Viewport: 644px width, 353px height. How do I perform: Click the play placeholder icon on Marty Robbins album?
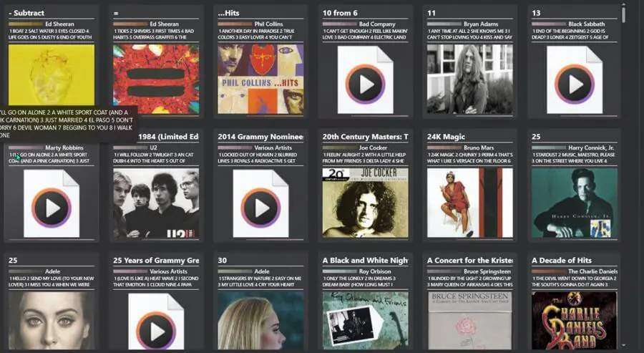(x=52, y=203)
